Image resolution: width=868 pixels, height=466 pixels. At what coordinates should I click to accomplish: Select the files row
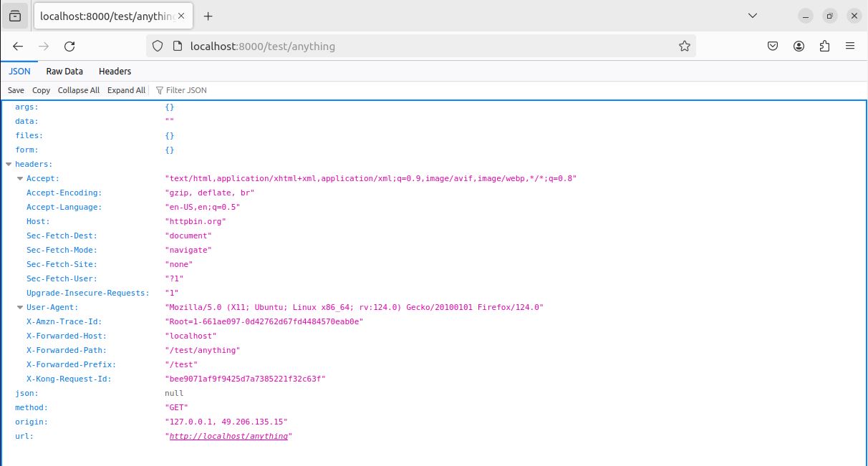tap(434, 135)
